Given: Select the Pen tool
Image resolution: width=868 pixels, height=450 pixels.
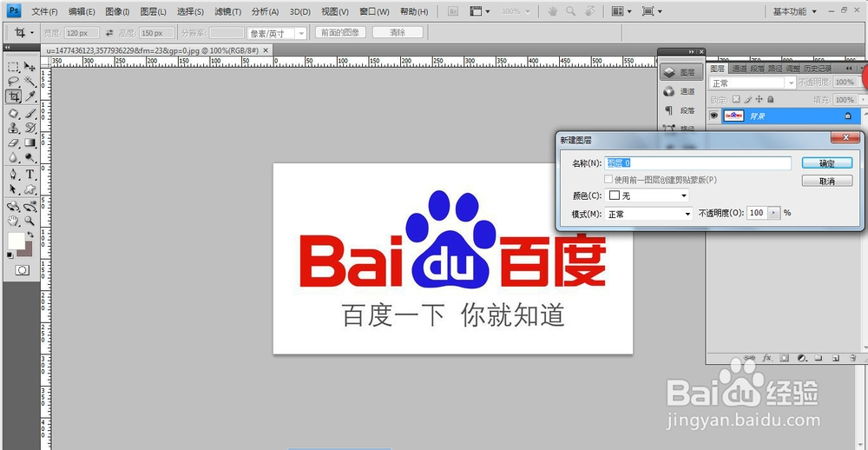Looking at the screenshot, I should click(x=13, y=175).
